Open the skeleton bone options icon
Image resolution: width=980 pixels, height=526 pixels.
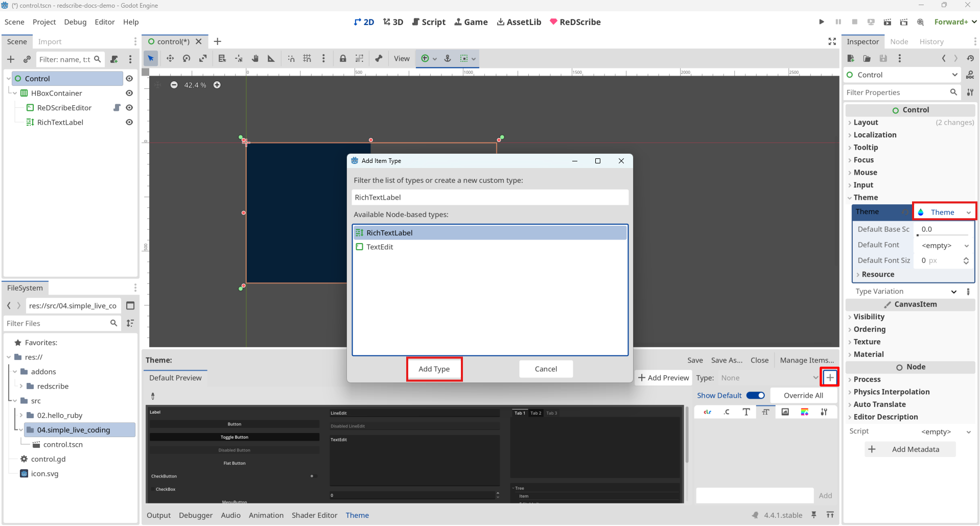tap(379, 59)
